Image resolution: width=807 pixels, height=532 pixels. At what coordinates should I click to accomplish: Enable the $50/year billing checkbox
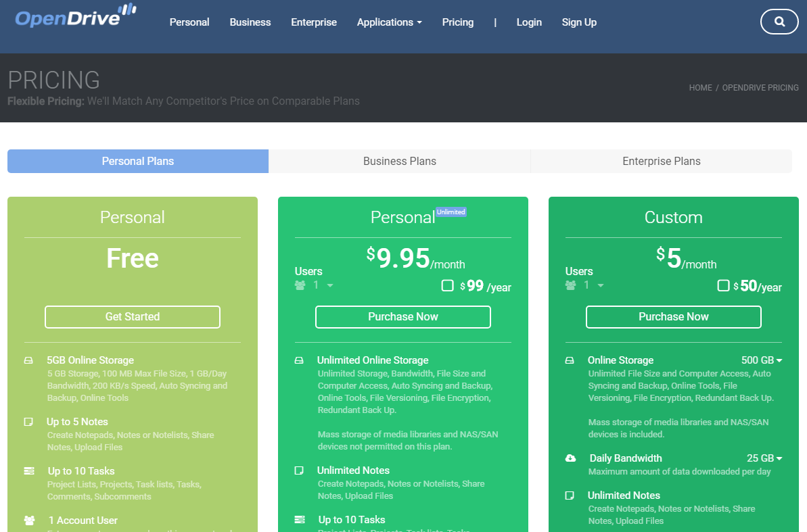coord(724,285)
